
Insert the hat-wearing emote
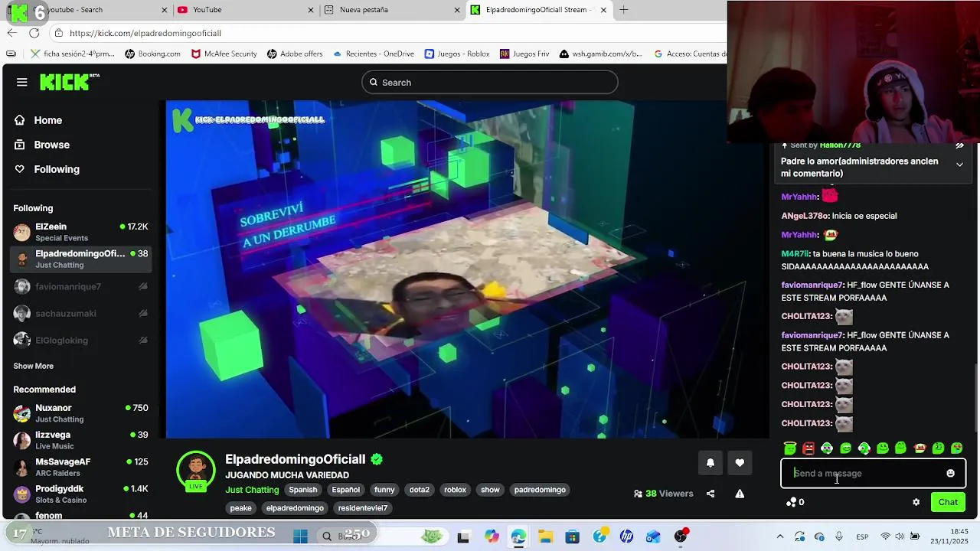pos(920,448)
